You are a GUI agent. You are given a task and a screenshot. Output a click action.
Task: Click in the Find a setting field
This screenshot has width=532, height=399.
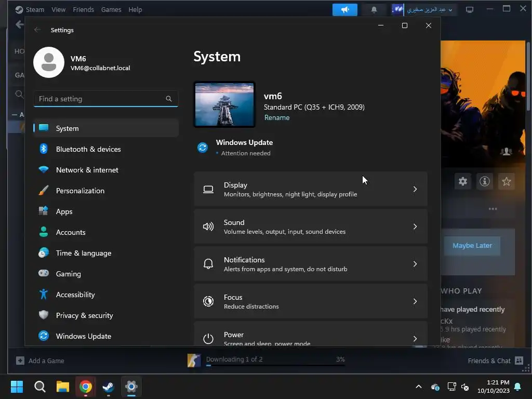coord(106,99)
